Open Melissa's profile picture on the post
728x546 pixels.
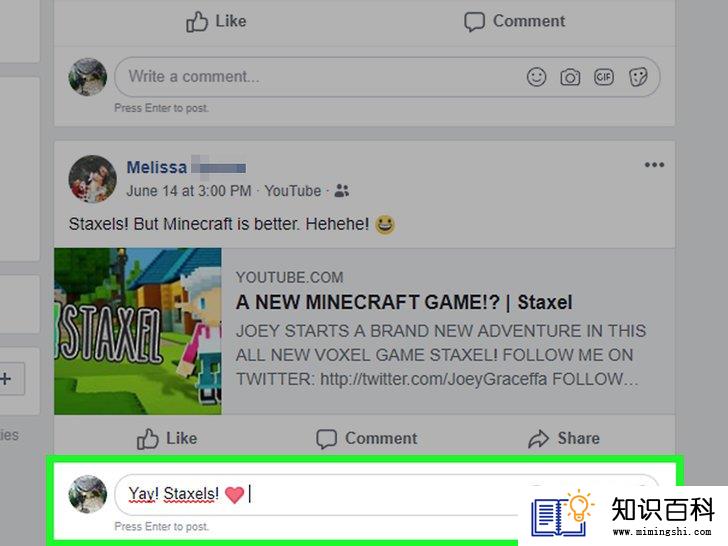pyautogui.click(x=92, y=179)
